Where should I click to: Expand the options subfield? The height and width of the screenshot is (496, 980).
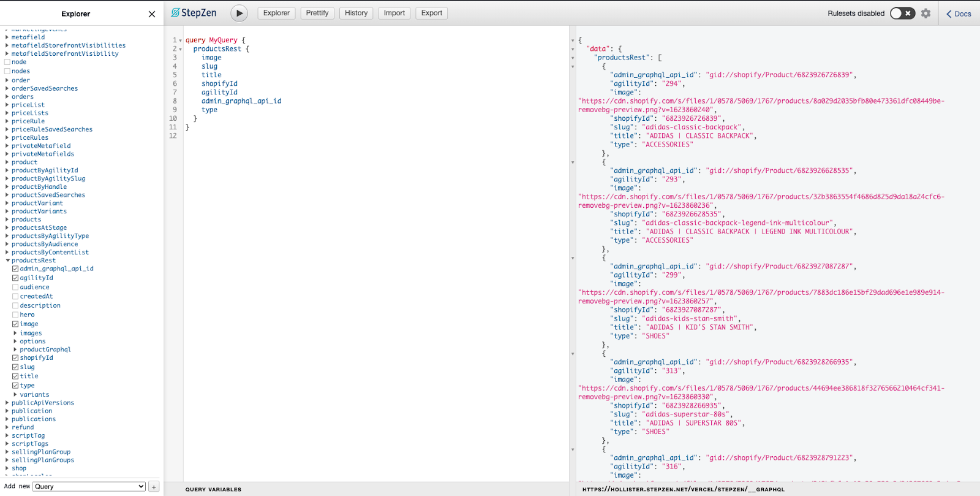coord(15,341)
